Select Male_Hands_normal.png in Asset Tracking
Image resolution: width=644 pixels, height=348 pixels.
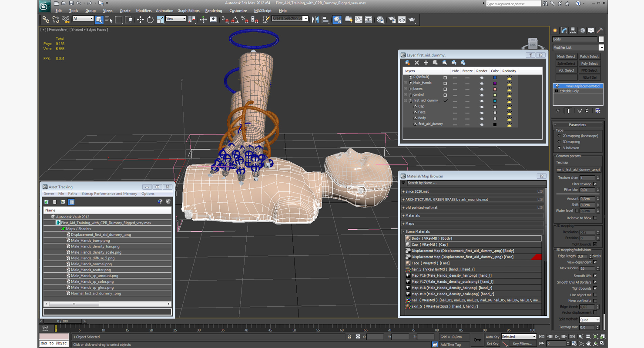(x=91, y=264)
